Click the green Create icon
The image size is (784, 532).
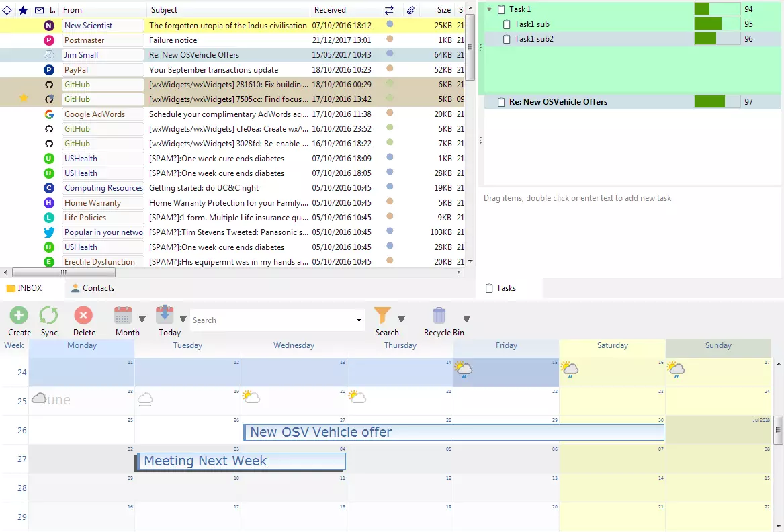[19, 316]
